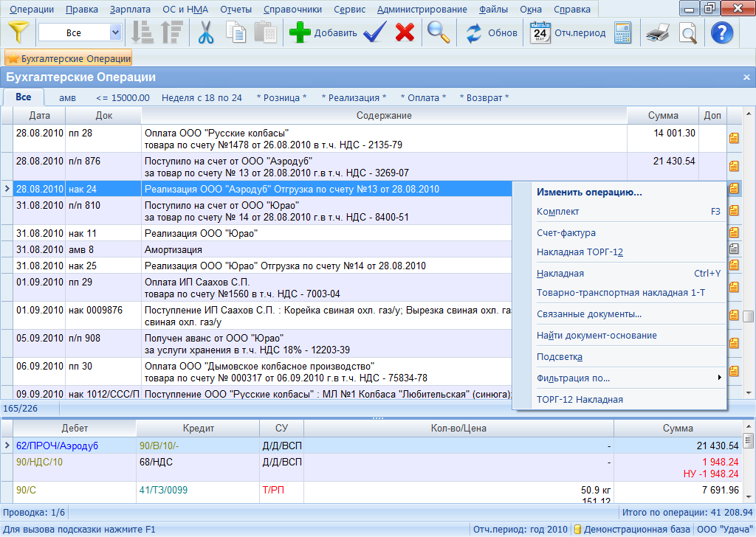Open the calculator icon in toolbar

coord(622,32)
